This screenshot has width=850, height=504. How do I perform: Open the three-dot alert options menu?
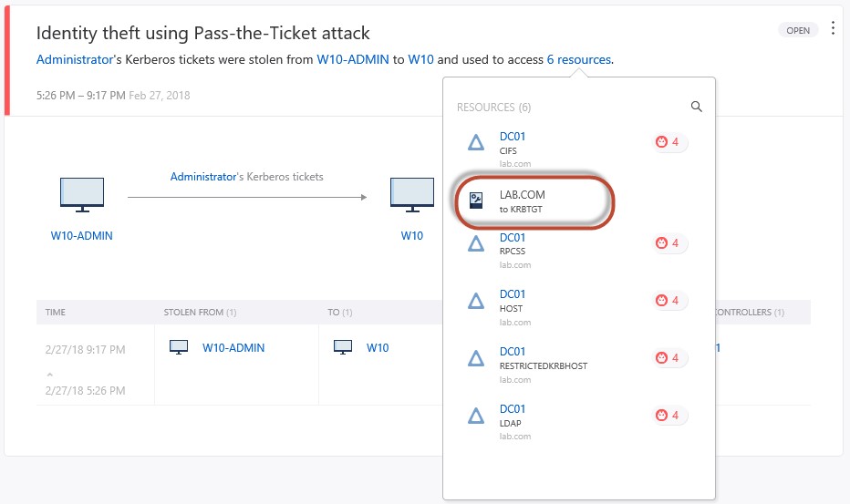click(x=832, y=29)
